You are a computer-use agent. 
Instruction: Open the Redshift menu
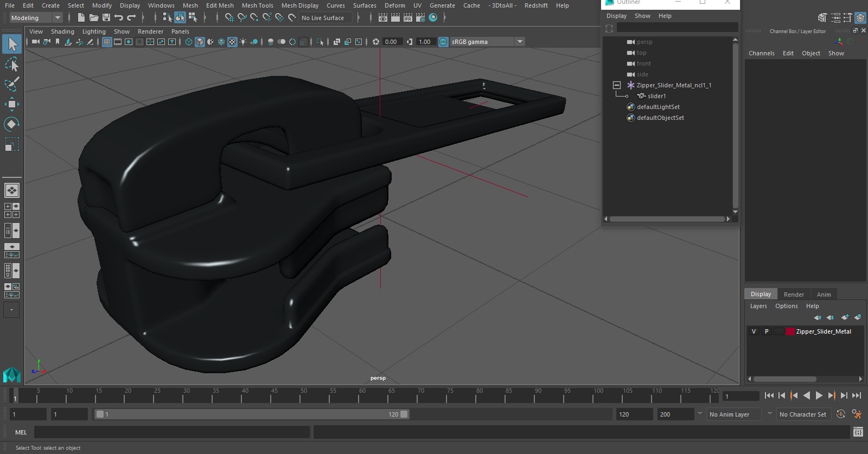tap(536, 5)
